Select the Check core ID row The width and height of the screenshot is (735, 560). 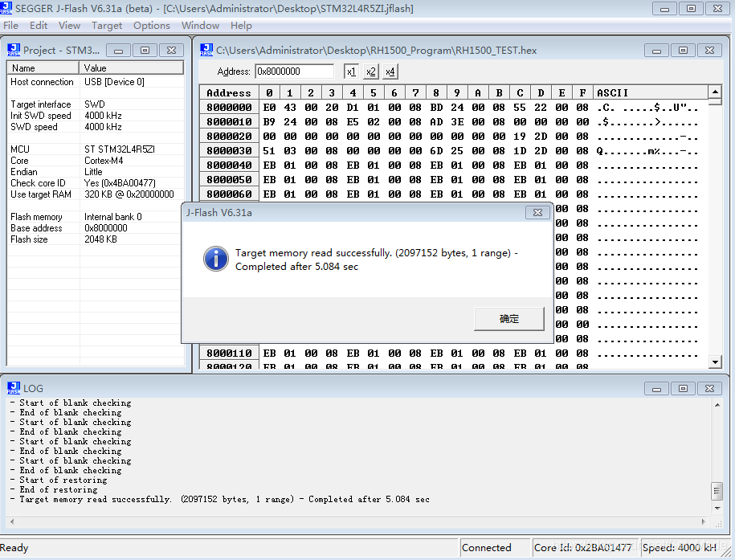point(95,183)
